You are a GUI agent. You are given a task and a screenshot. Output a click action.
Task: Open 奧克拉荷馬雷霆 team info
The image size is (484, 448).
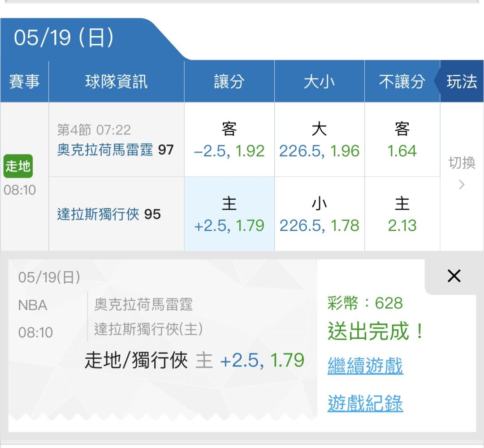[105, 150]
